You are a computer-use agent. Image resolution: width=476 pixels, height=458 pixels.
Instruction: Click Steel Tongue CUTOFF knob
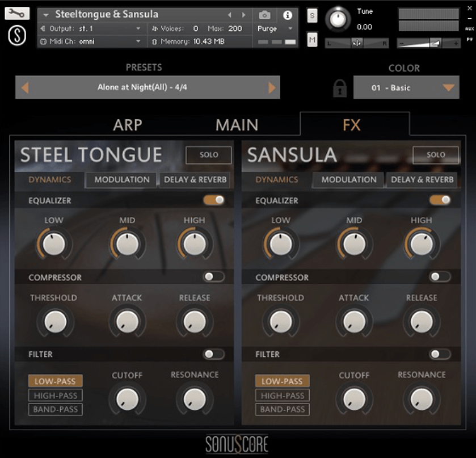[x=128, y=399]
